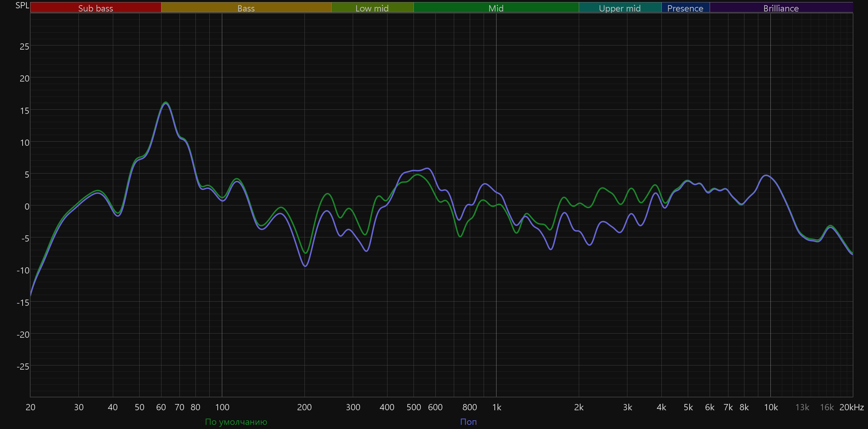Click the 20 Hz axis label
Image resolution: width=868 pixels, height=429 pixels.
[31, 407]
